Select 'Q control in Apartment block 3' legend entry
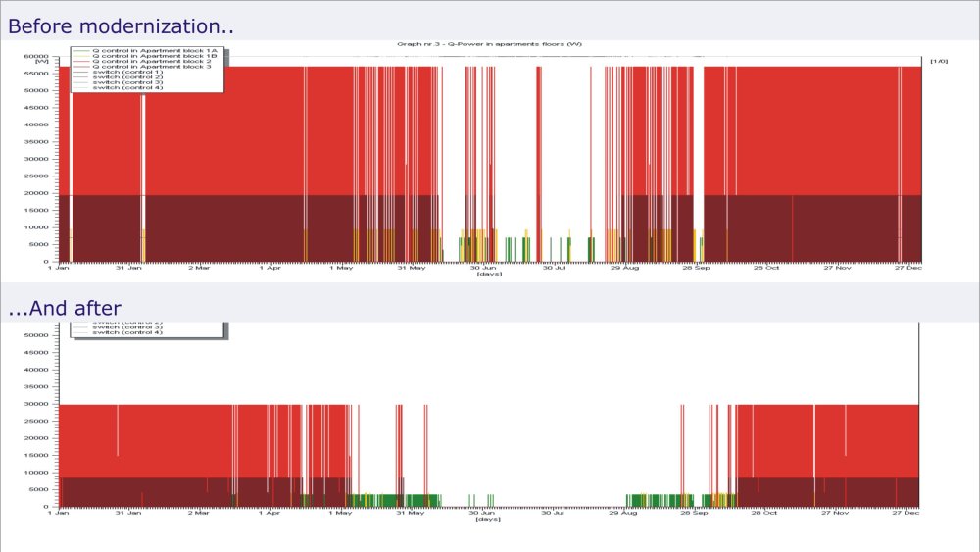 [147, 67]
